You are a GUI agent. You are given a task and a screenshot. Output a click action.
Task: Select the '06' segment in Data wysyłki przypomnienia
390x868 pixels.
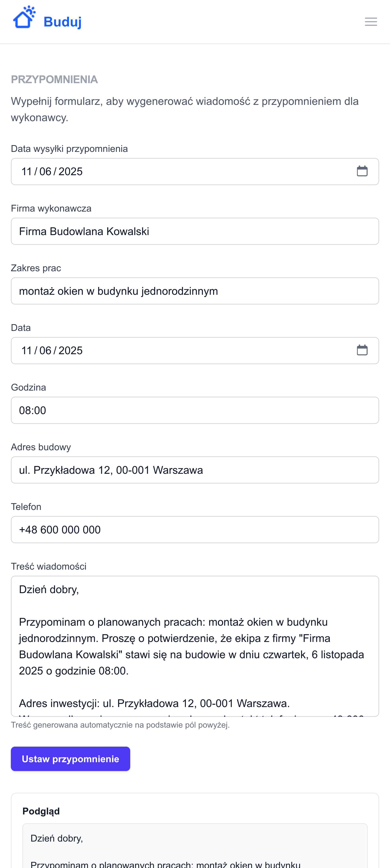[x=45, y=172]
